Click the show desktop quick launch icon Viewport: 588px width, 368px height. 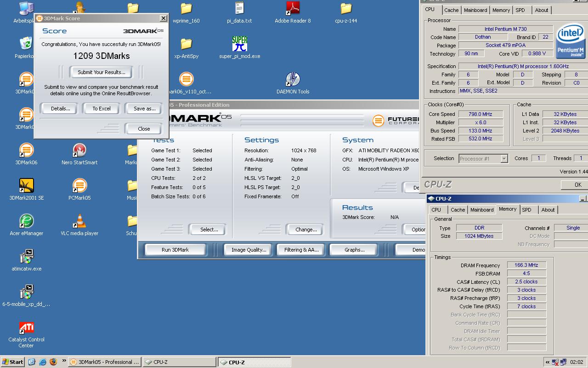pos(32,362)
